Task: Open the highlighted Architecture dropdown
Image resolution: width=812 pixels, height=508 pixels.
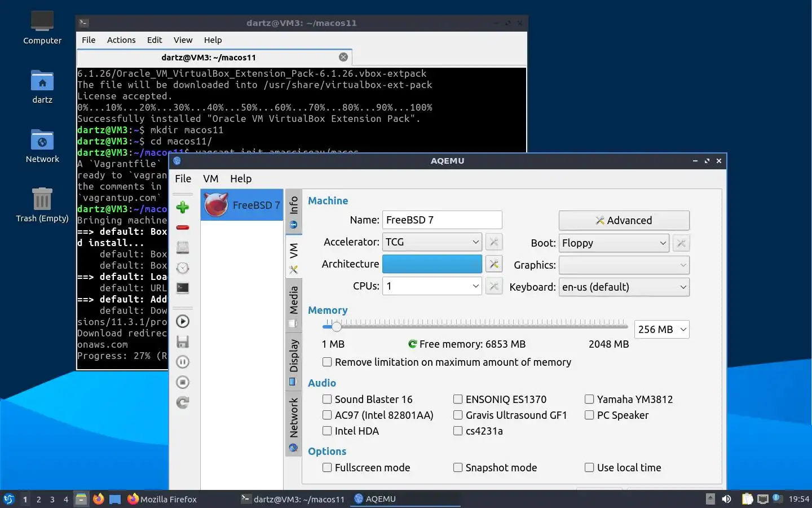Action: (x=432, y=264)
